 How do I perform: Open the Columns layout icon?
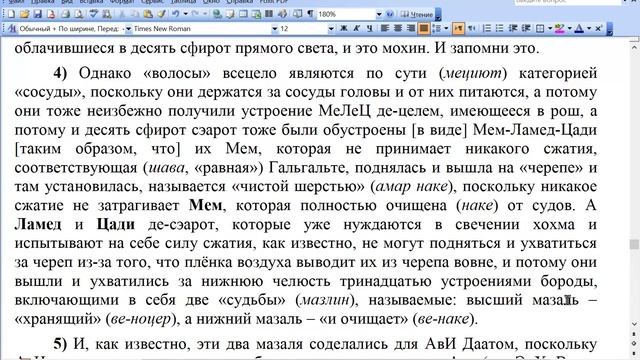click(269, 14)
